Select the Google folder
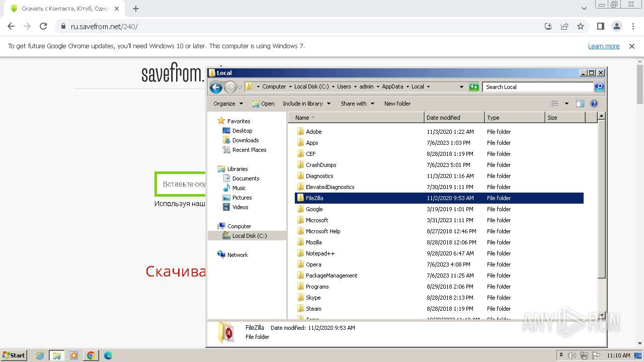644x362 pixels. coord(439,209)
